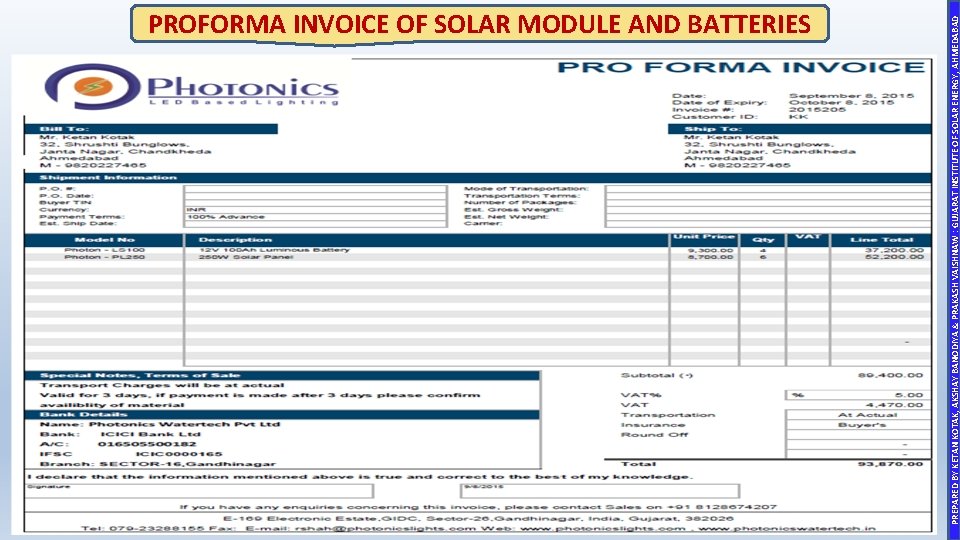Click the Sales contact number line
Viewport: 960px width, 540px height.
478,507
